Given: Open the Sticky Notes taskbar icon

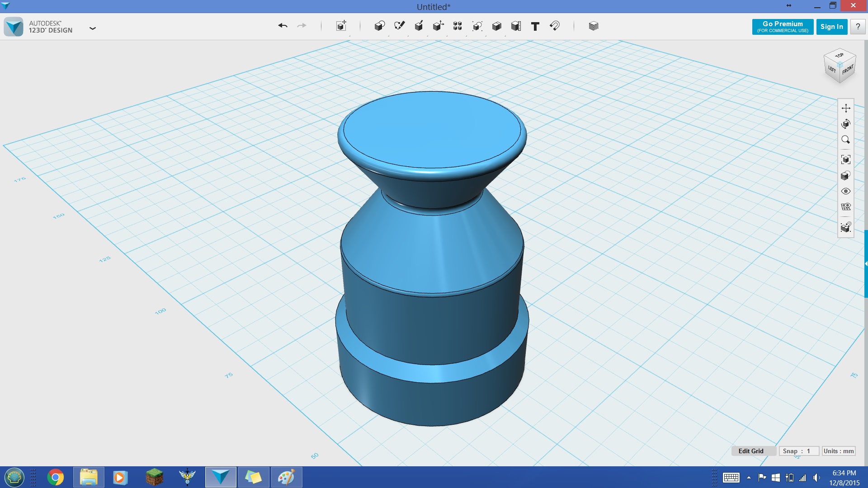Looking at the screenshot, I should (x=254, y=477).
